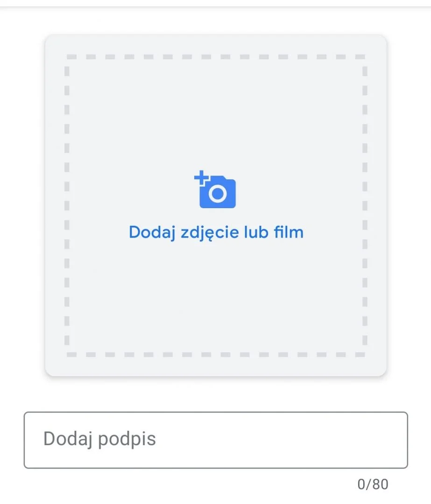Click the empty right side of caption field

tap(327, 440)
